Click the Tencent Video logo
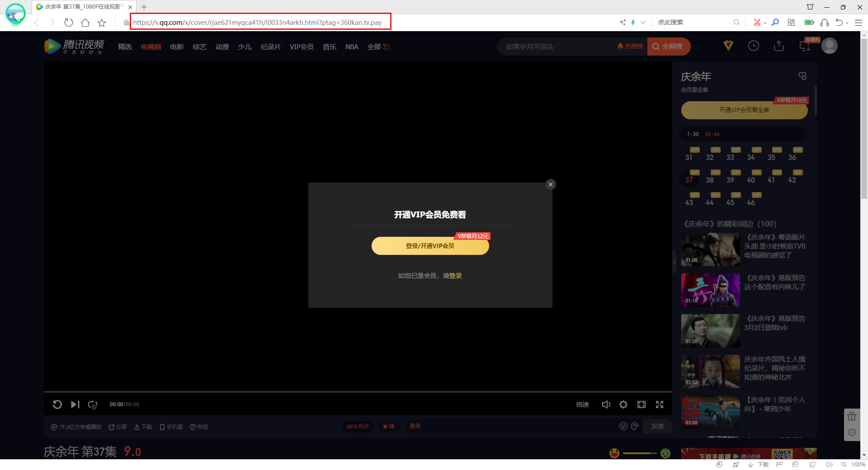 point(74,46)
